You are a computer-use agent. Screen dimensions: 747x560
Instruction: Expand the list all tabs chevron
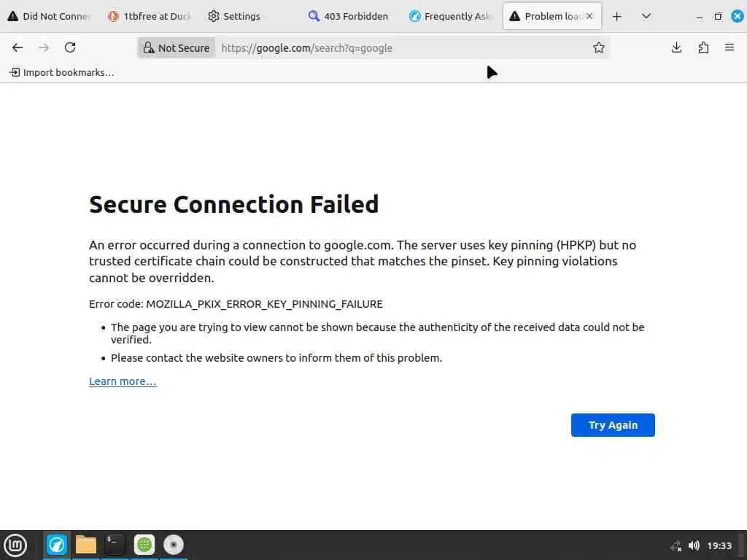pyautogui.click(x=646, y=16)
